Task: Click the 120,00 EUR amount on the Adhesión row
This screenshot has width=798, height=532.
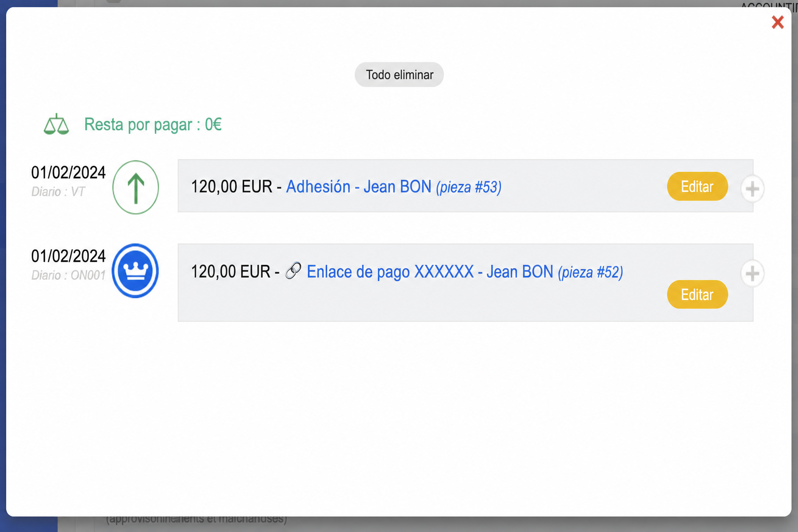Action: 232,187
